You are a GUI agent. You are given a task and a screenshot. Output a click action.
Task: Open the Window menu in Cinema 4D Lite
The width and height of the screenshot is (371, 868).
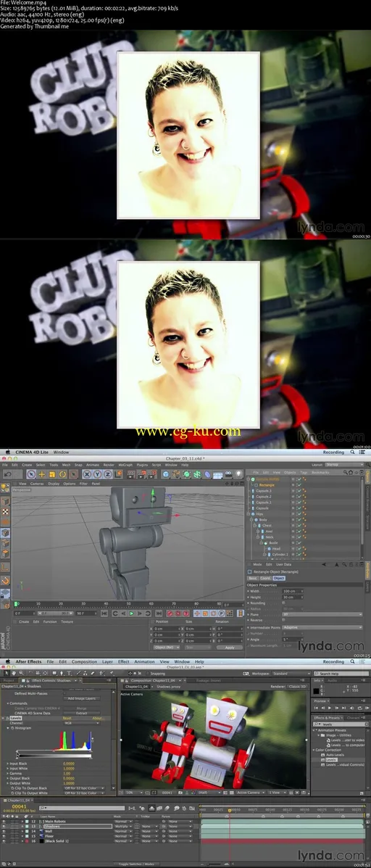(61, 452)
